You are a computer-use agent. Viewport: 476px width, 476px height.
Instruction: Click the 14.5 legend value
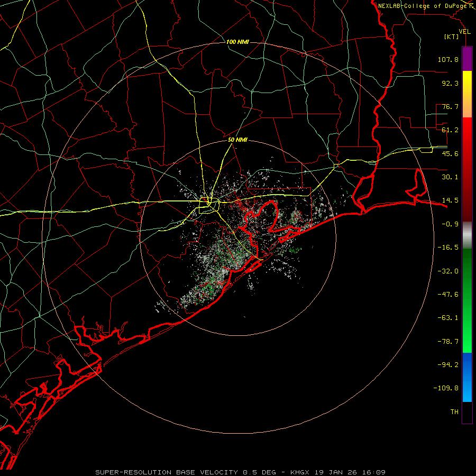click(450, 200)
